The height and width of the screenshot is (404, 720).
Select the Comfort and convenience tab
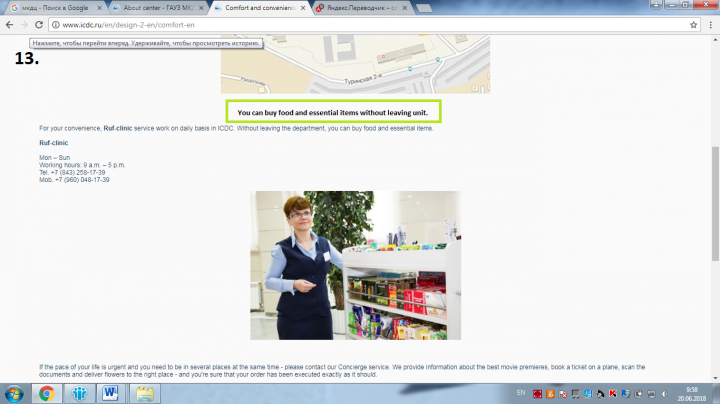[259, 8]
